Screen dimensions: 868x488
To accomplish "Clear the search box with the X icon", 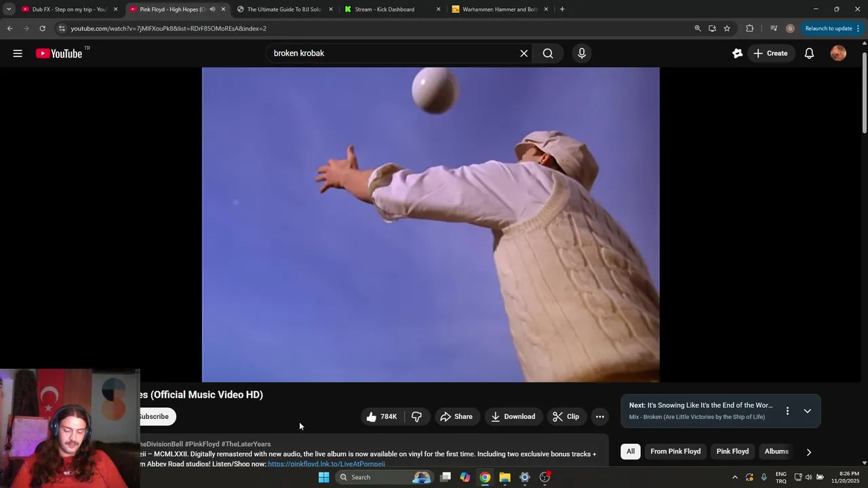I will coord(524,54).
